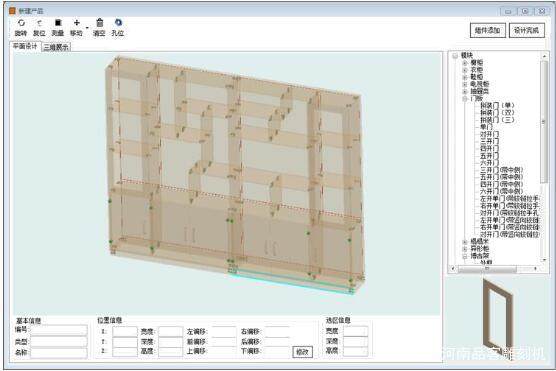This screenshot has height=371, width=556.
Task: Open the move tool dropdown arrow
Action: pyautogui.click(x=87, y=28)
